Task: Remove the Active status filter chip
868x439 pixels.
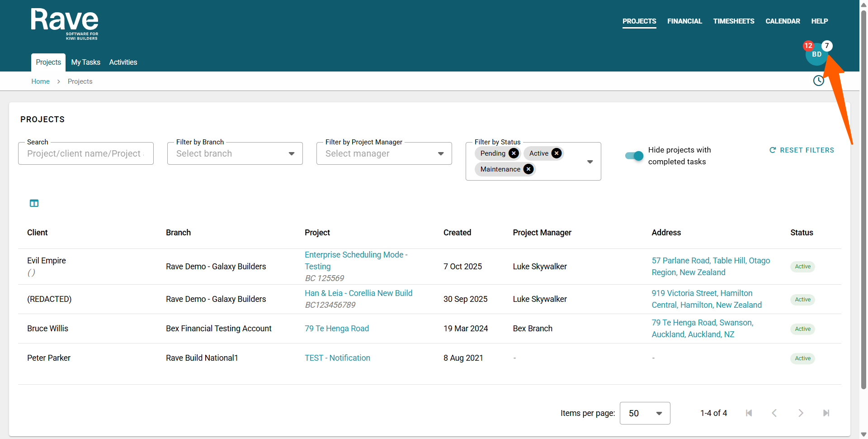Action: (557, 153)
